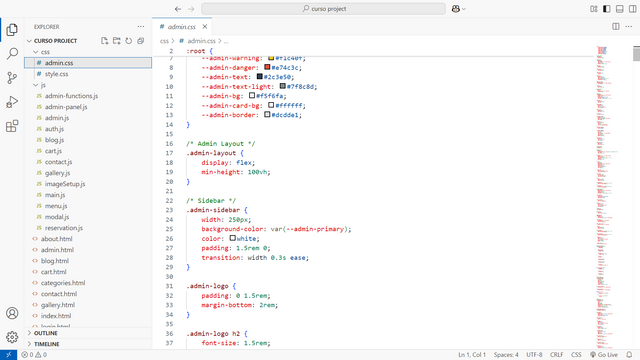Open cart.js in the file tree

click(x=88, y=151)
